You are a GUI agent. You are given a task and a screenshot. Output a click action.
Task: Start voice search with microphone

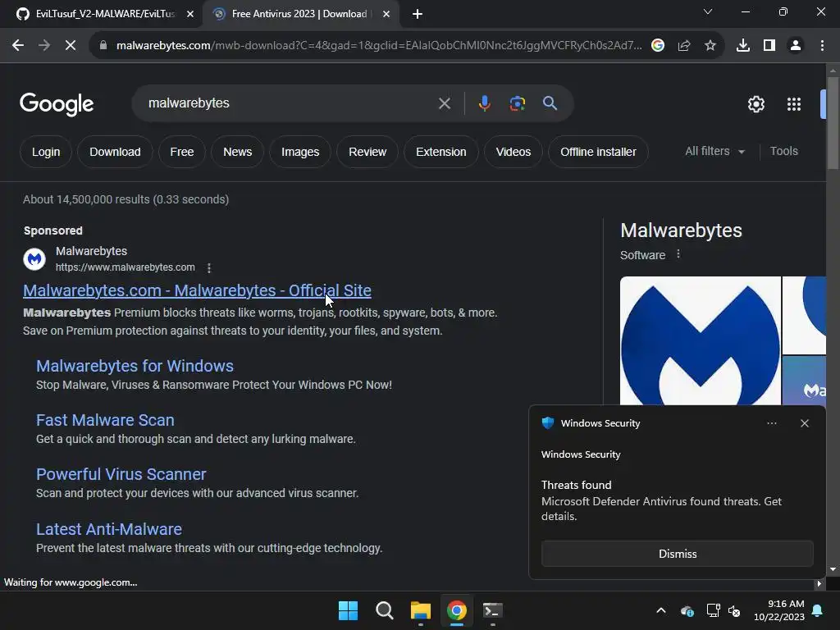tap(484, 103)
